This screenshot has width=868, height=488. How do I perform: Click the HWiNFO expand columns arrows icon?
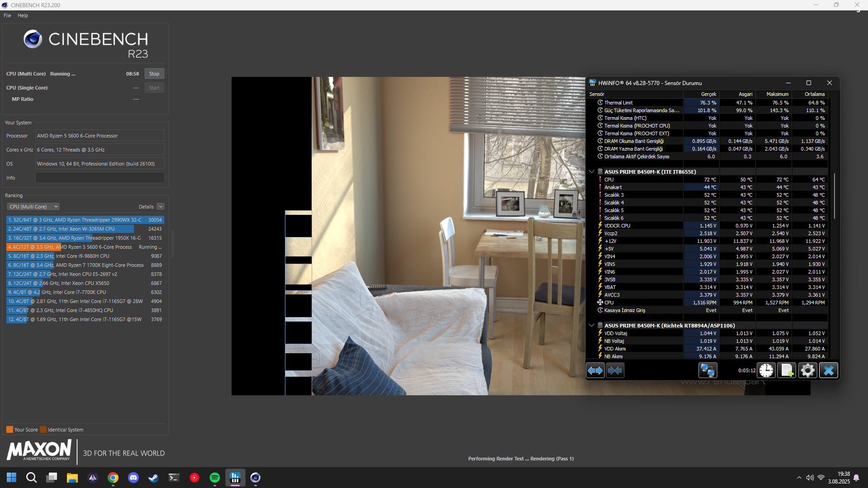[x=595, y=370]
